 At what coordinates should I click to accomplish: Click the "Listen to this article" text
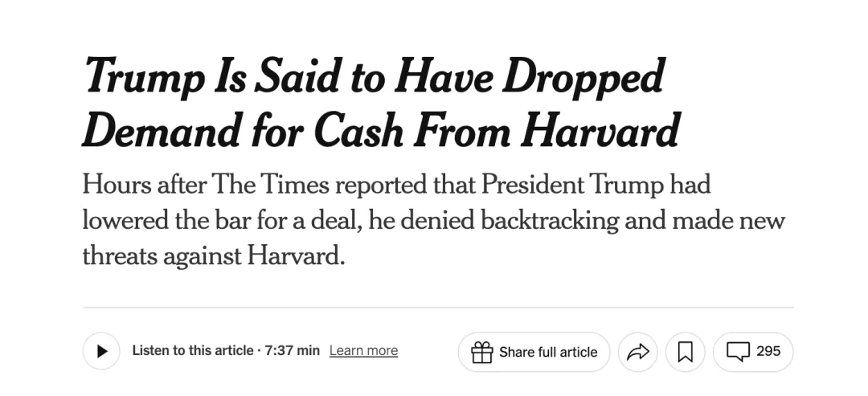pyautogui.click(x=192, y=351)
